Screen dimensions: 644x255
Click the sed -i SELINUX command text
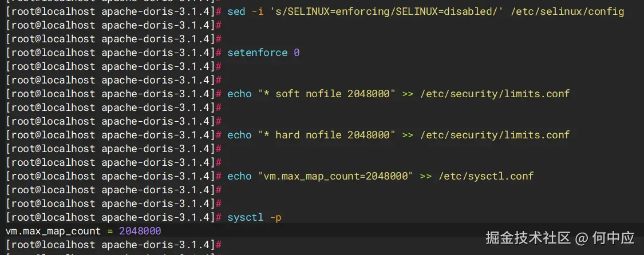pos(426,11)
